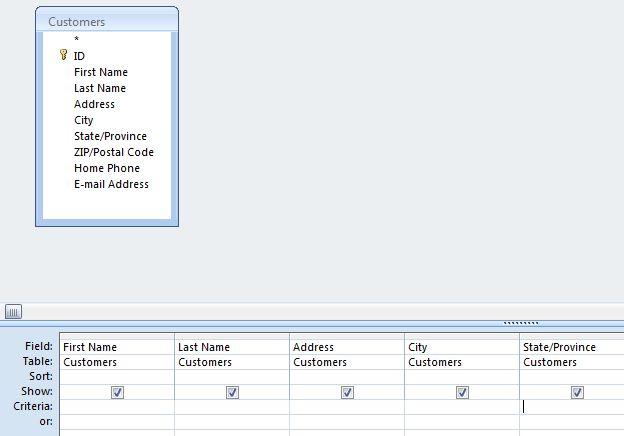Uncheck the Show box for First Name column
The width and height of the screenshot is (624, 436).
click(117, 393)
